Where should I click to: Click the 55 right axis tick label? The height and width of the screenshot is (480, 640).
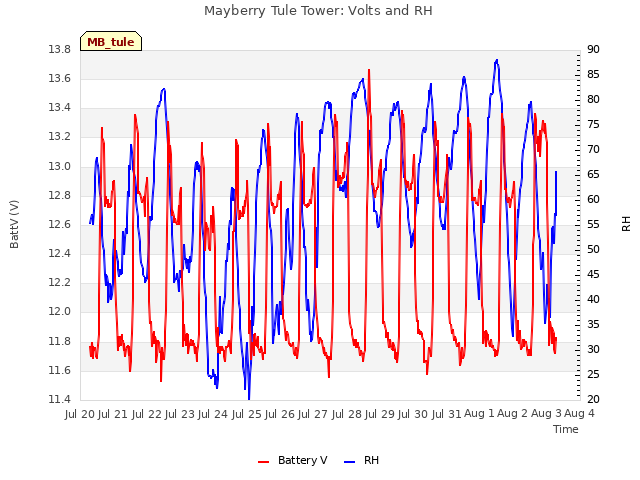click(x=593, y=224)
